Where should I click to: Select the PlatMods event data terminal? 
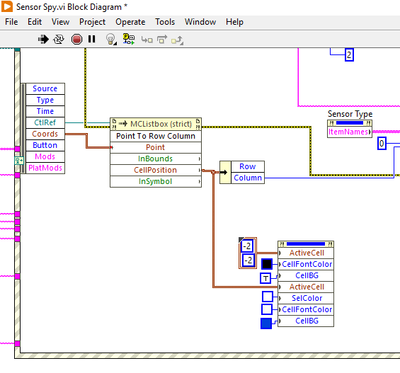click(x=45, y=168)
